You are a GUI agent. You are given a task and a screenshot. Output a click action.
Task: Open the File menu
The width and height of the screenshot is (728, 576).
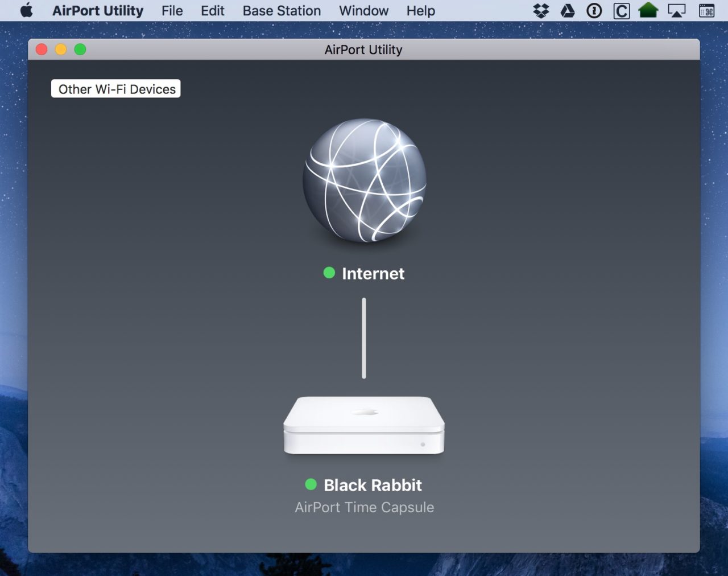point(172,11)
